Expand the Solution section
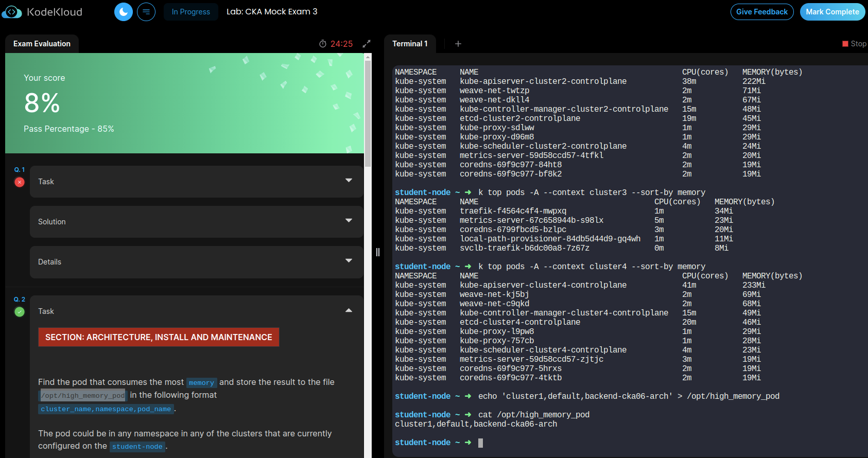 click(x=349, y=221)
